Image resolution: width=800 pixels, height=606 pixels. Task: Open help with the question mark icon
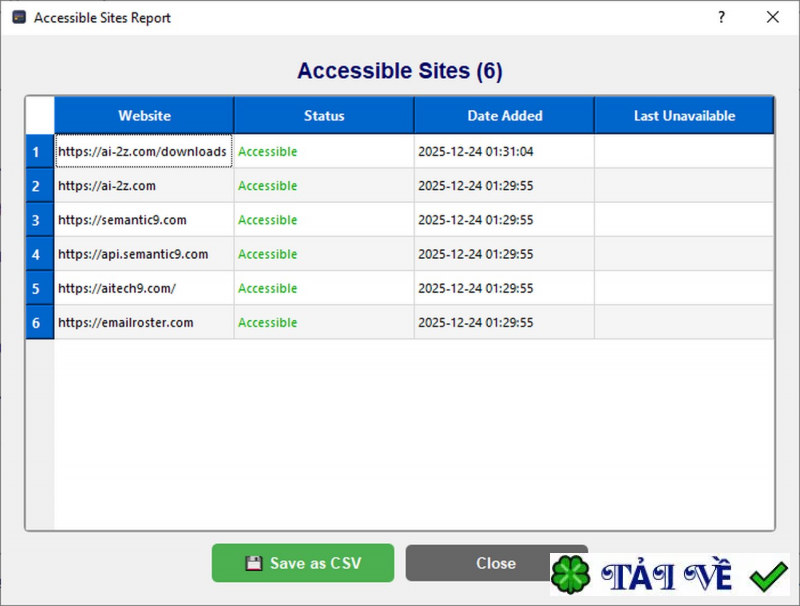coord(720,17)
